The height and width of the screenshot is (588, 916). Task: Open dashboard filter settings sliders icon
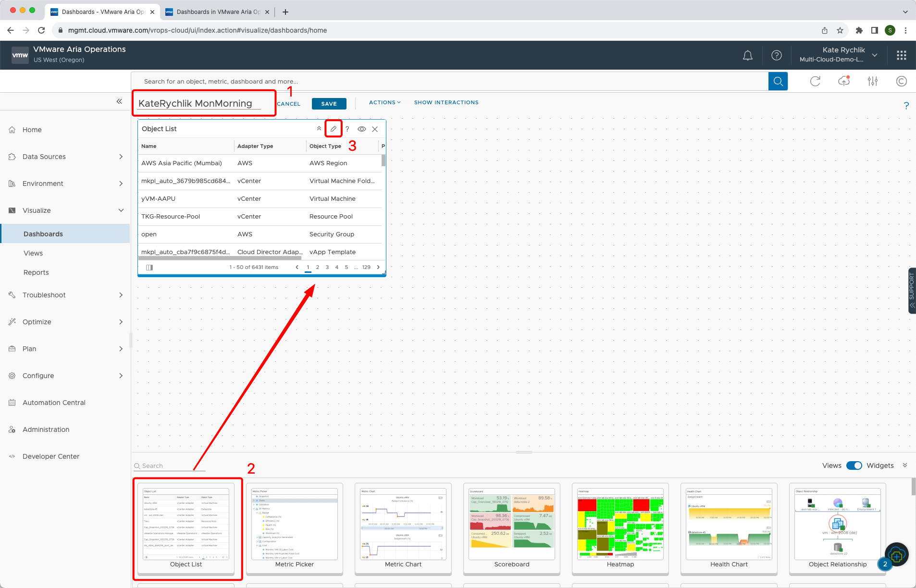point(873,81)
